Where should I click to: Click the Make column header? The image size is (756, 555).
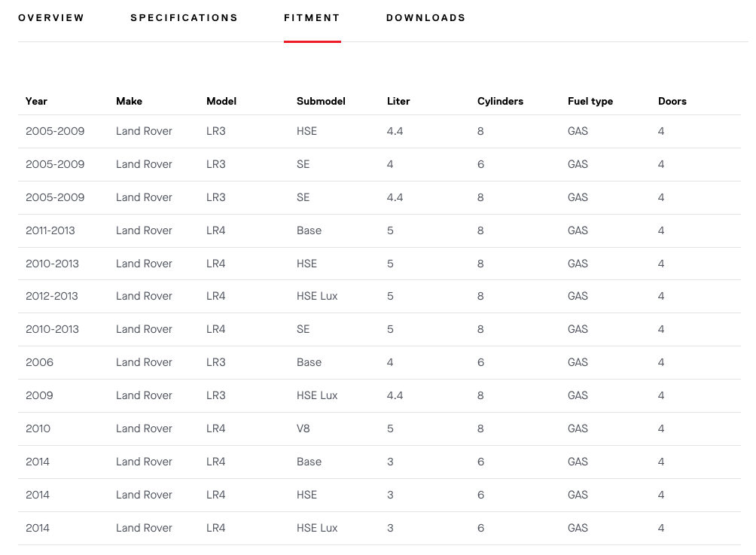(x=129, y=101)
